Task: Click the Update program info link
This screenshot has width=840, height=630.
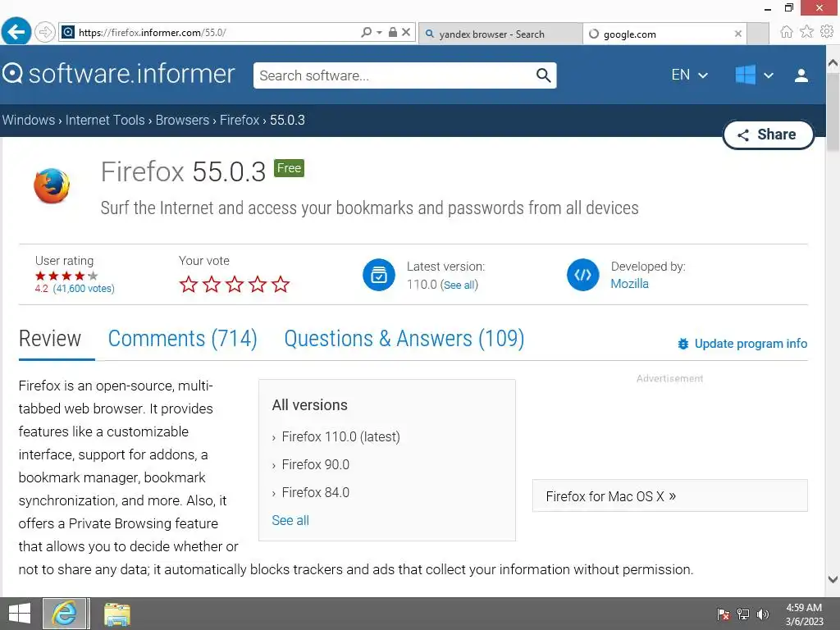Action: (742, 344)
